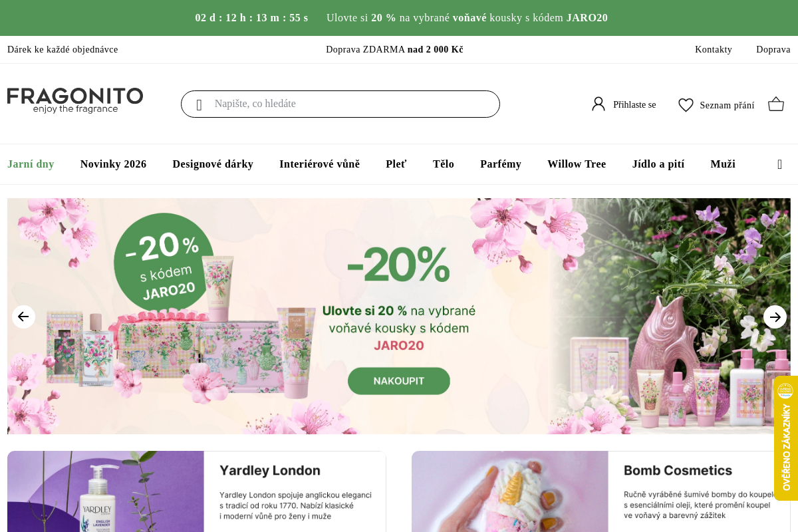Screen dimensions: 798x532
Task: Go to next banner slide arrow
Action: (775, 317)
